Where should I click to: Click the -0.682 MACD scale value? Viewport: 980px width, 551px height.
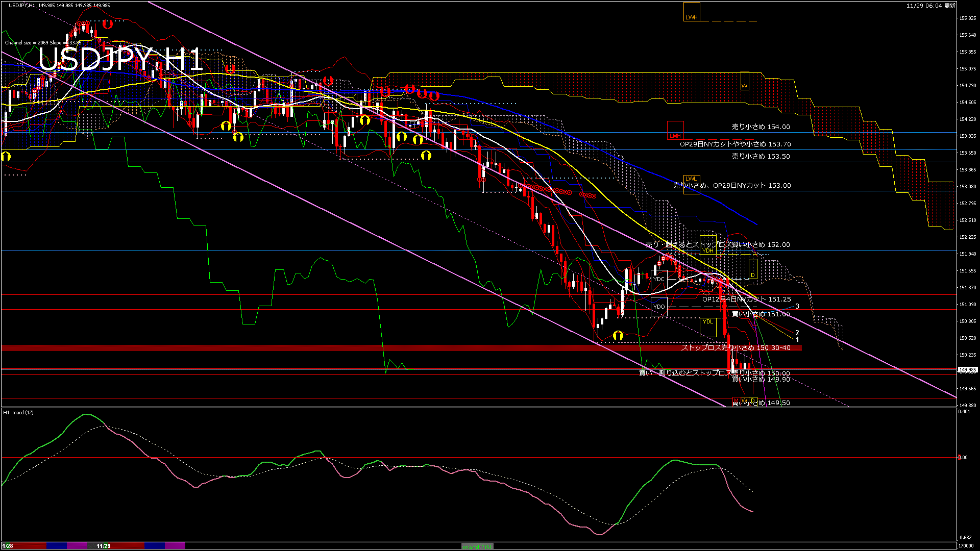click(964, 538)
